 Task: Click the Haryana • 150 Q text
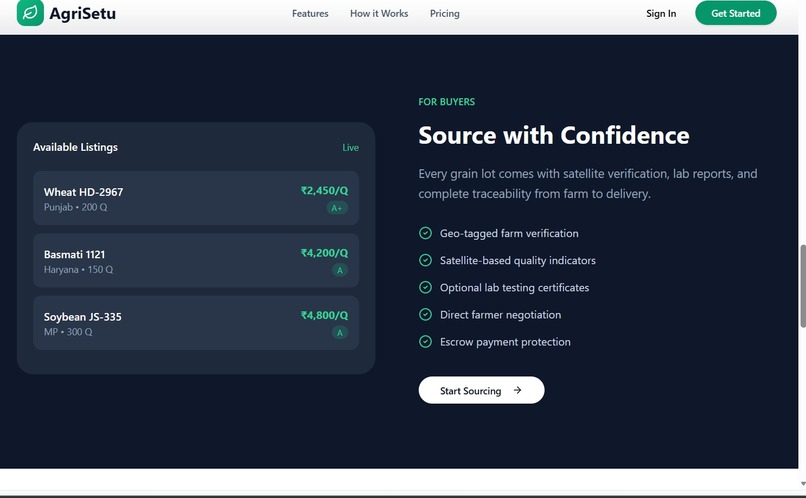(78, 269)
